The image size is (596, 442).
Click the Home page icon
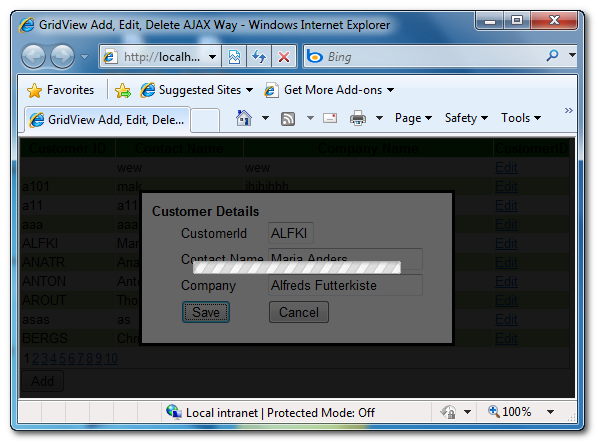[x=244, y=118]
